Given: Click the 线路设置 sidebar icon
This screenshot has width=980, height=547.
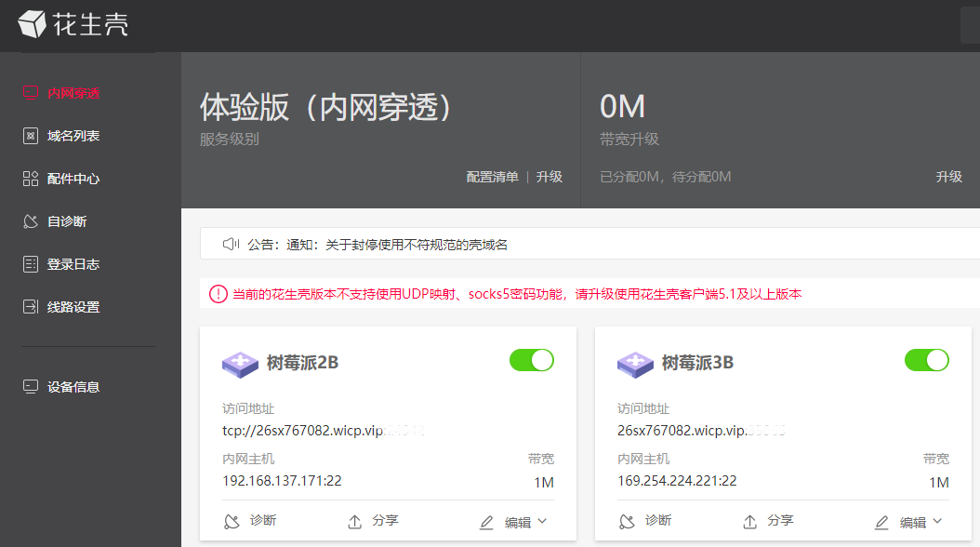Looking at the screenshot, I should tap(31, 307).
